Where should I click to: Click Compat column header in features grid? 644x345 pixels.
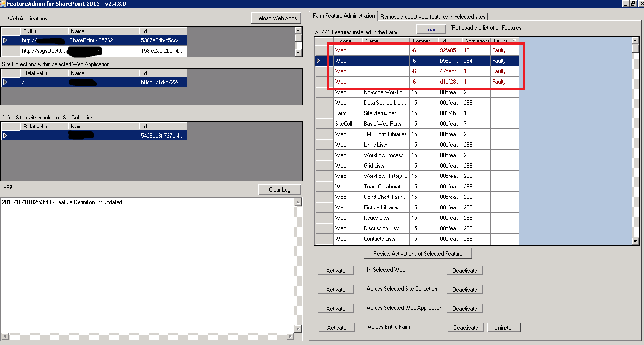[x=424, y=41]
